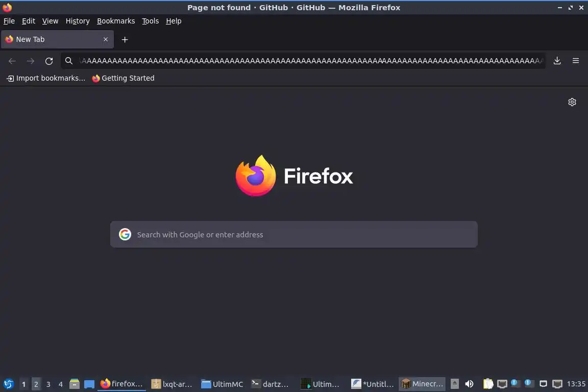The image size is (588, 392).
Task: Click the first blue notification tray icon
Action: coord(514,383)
